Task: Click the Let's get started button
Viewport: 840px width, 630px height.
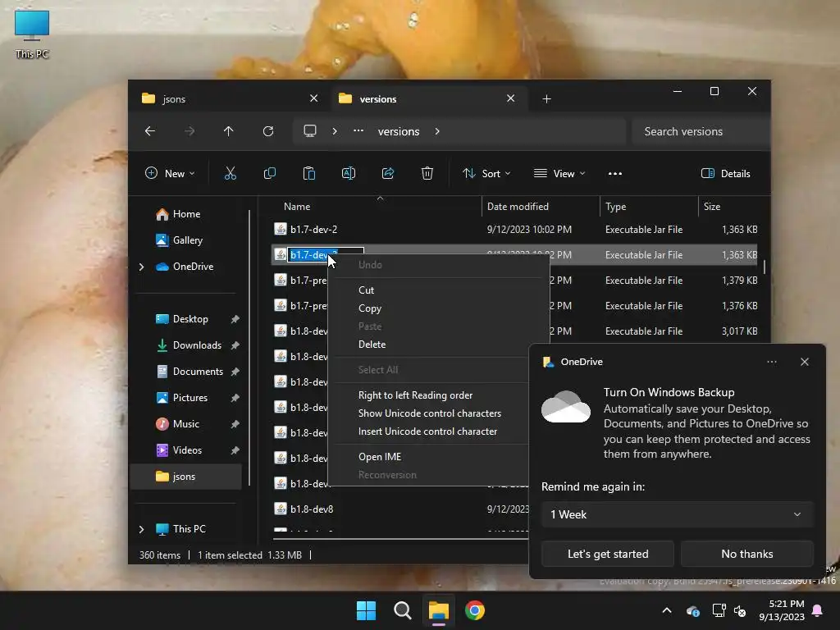Action: (x=608, y=554)
